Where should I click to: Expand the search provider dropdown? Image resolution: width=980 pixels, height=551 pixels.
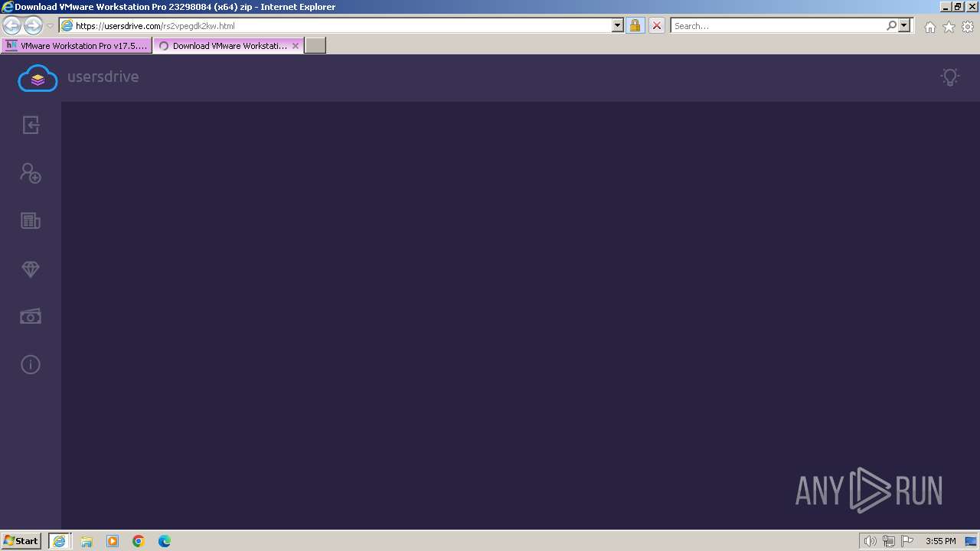904,25
